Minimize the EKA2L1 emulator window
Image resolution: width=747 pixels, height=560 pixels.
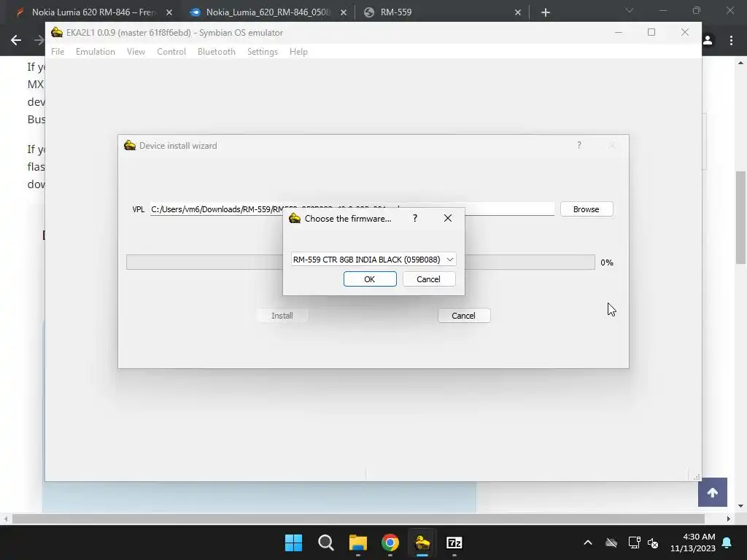pos(619,32)
